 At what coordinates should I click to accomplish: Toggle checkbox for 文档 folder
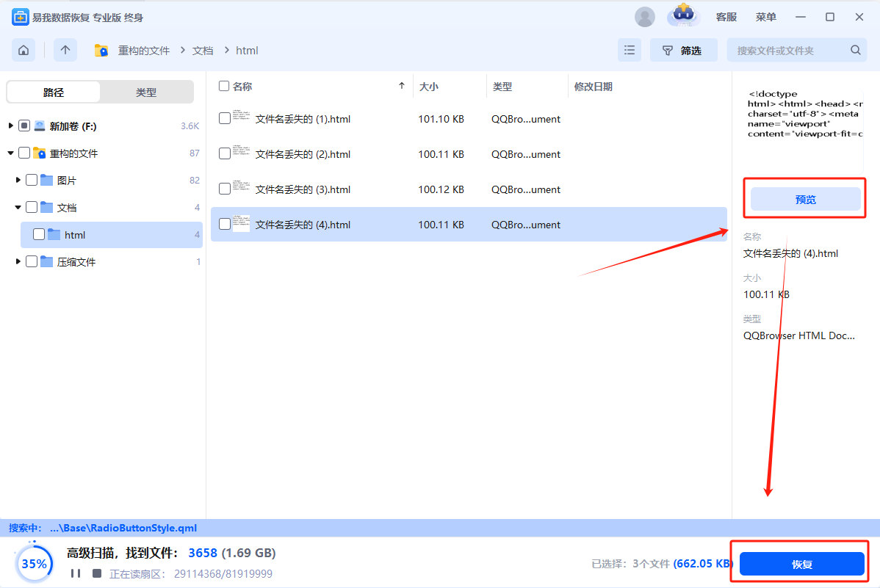point(32,208)
